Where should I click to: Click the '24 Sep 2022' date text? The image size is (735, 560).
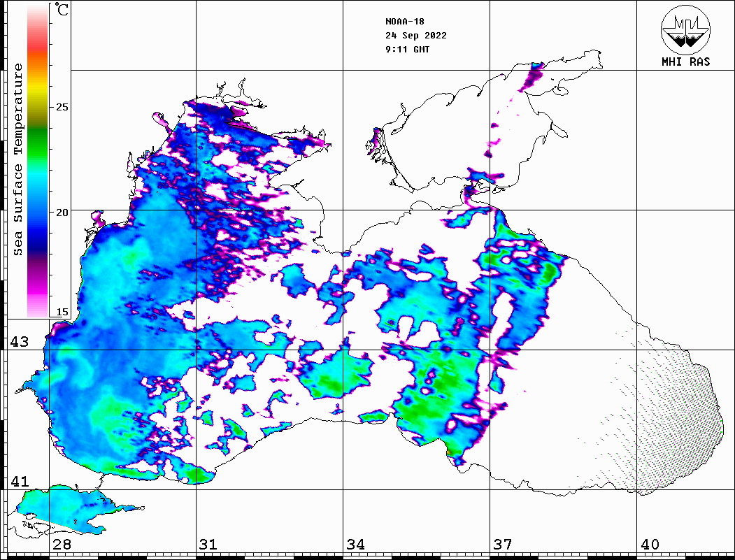[416, 36]
